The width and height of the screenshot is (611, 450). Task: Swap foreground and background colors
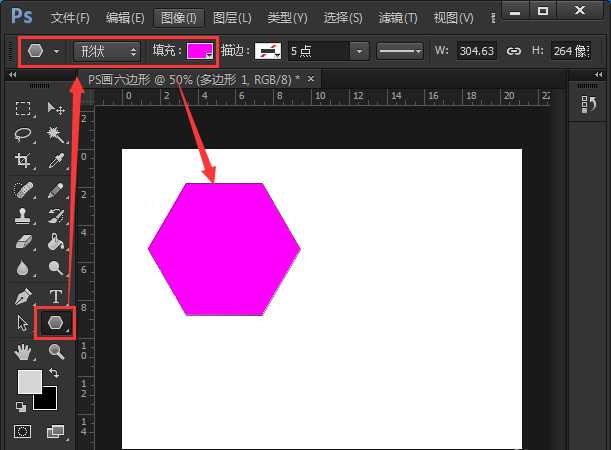53,373
